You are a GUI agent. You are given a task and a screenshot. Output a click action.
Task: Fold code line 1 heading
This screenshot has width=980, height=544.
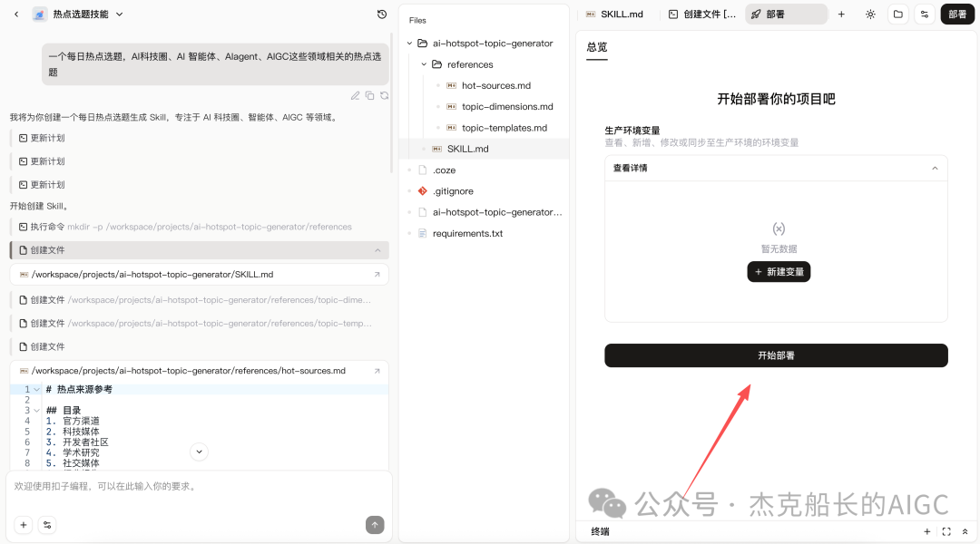[37, 389]
